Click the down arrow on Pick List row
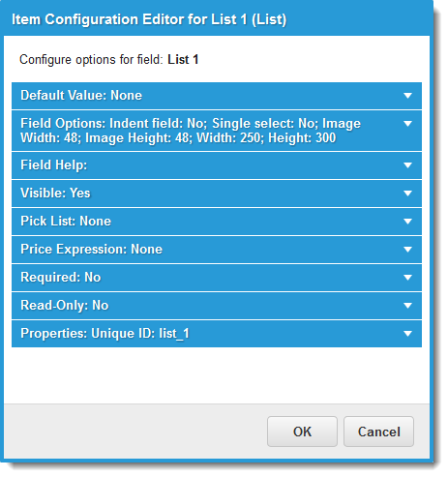The width and height of the screenshot is (448, 477). tap(407, 222)
